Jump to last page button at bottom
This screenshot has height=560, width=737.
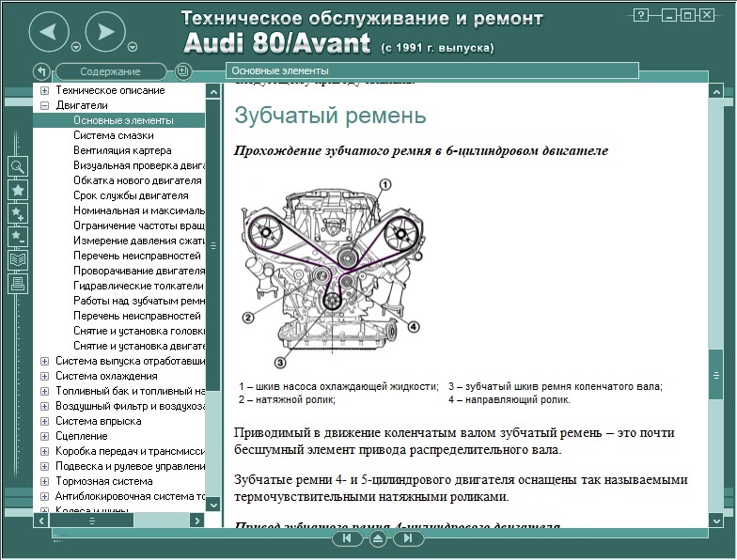[x=408, y=538]
